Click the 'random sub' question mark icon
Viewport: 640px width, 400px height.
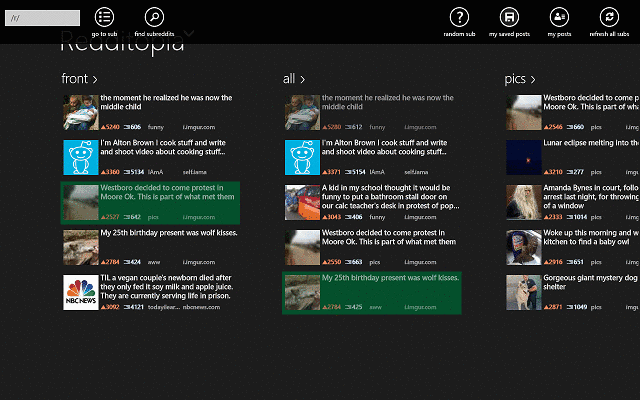459,17
